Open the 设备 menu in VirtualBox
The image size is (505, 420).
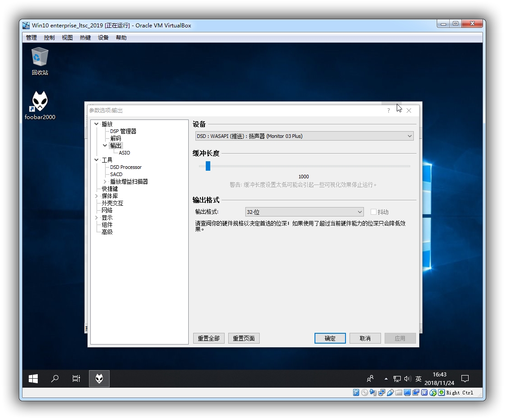103,37
